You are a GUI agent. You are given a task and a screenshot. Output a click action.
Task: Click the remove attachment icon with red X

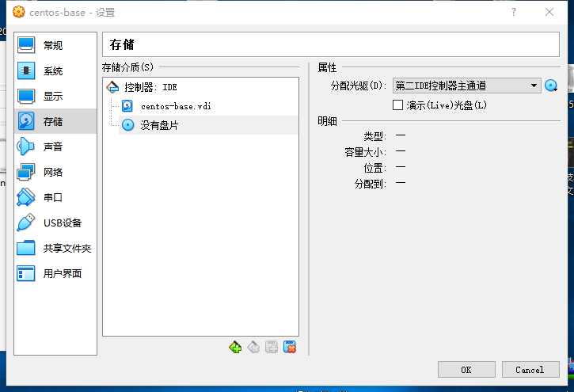pos(290,347)
